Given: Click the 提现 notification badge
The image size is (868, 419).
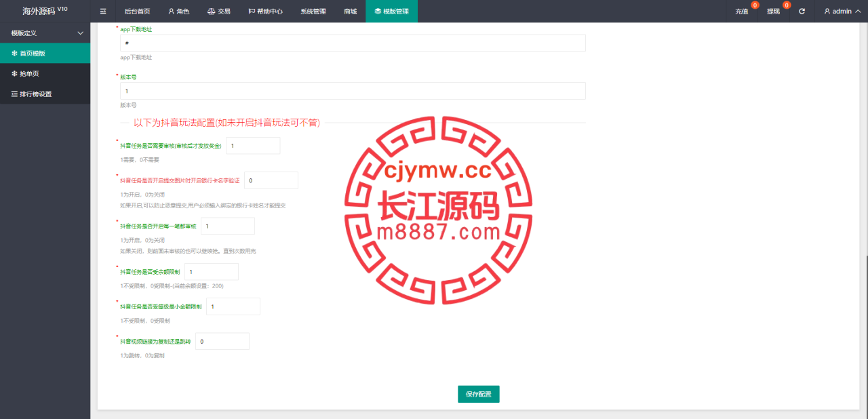Looking at the screenshot, I should click(x=787, y=5).
